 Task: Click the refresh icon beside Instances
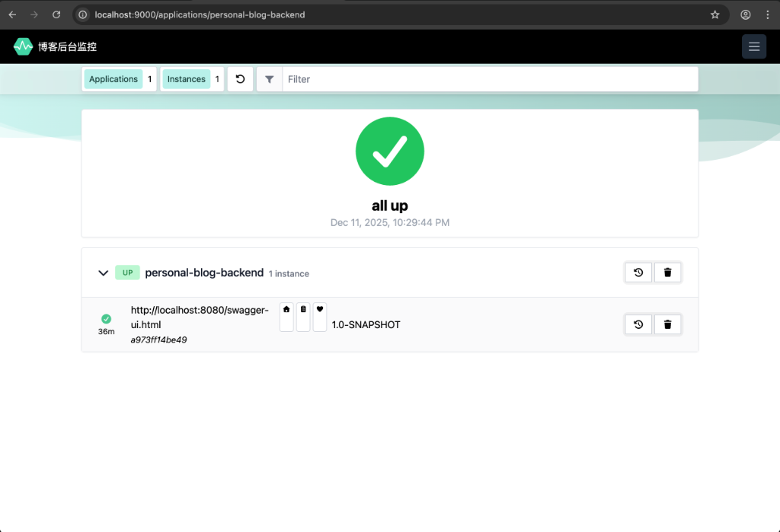(240, 79)
